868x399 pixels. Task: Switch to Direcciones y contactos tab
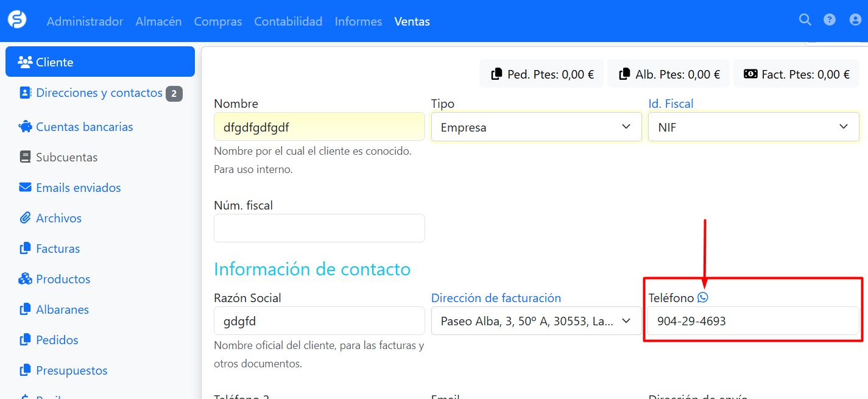100,93
